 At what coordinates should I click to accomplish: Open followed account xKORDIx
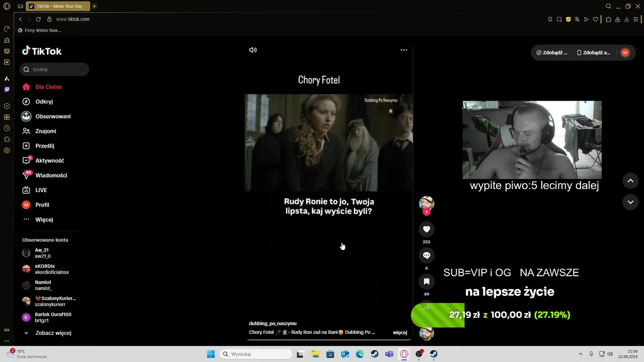coord(45,269)
